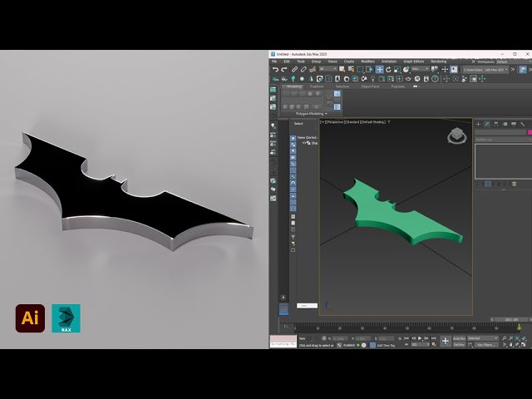Screen dimensions: 532x399
Task: Click the Window/Crossing selection toggle
Action: (369, 70)
